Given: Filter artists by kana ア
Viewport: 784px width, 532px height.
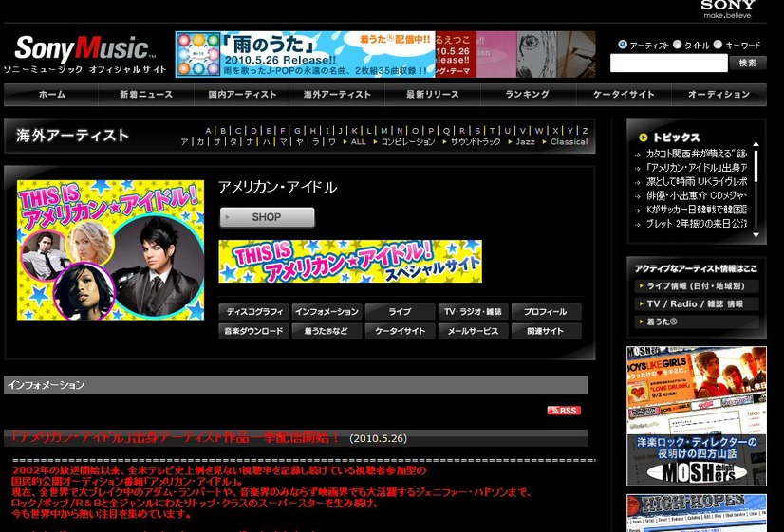Looking at the screenshot, I should pyautogui.click(x=184, y=142).
